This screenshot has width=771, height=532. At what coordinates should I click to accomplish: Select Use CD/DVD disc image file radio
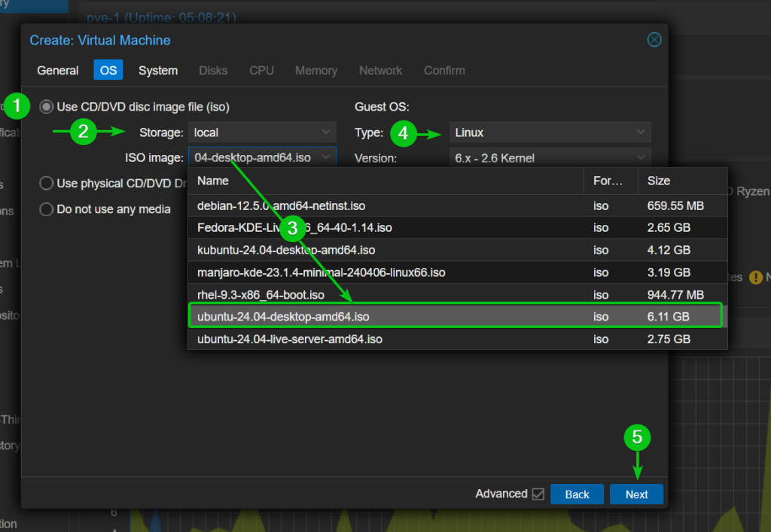(46, 107)
